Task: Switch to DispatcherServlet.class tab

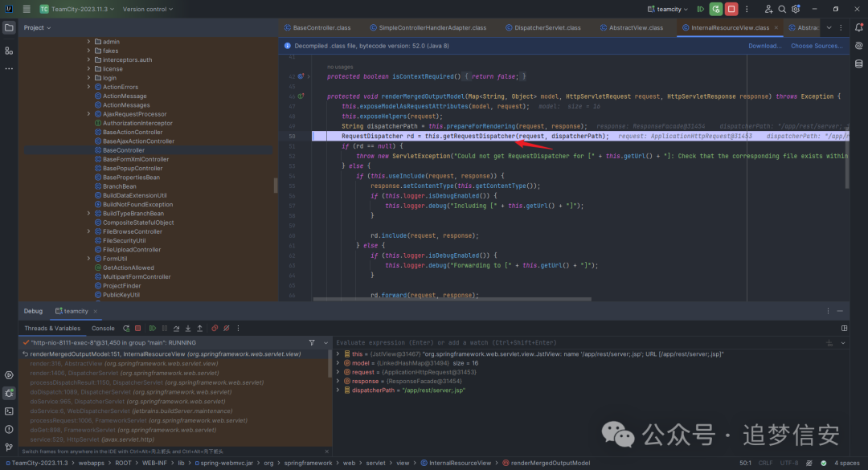Action: 543,27
